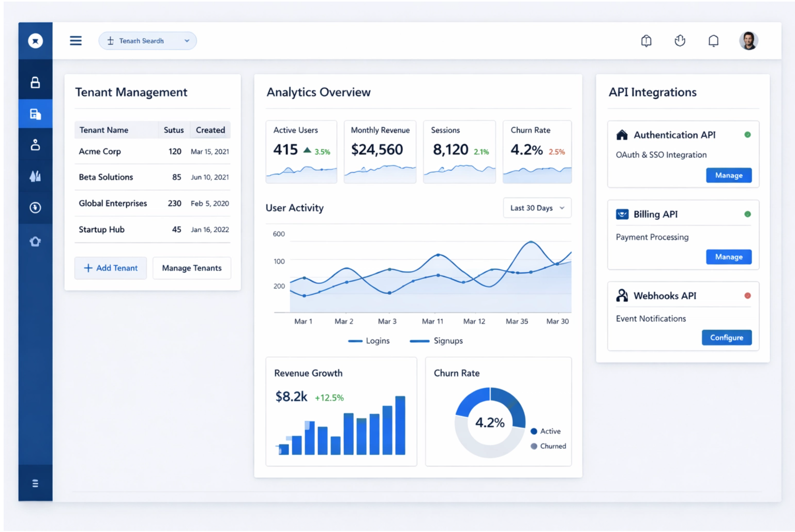Viewport: 795px width, 532px height.
Task: Sort table by the Created column
Action: [209, 130]
